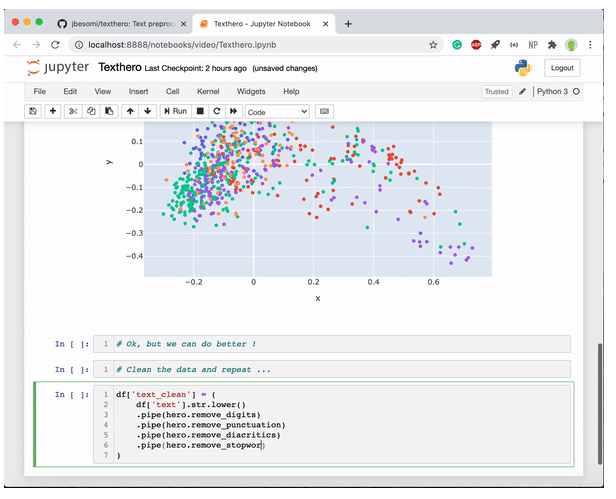Click the save and checkpoint icon

(x=33, y=112)
